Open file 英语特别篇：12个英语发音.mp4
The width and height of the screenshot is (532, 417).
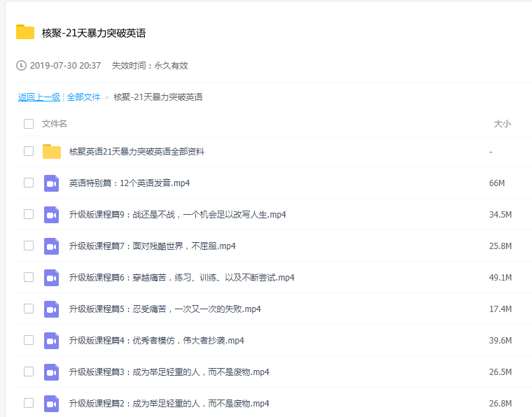pyautogui.click(x=129, y=183)
